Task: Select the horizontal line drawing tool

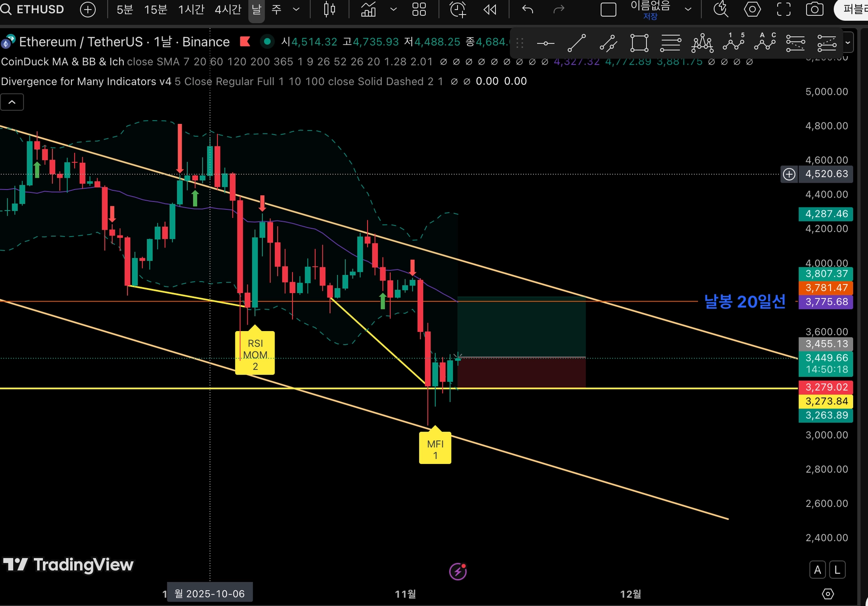Action: [x=546, y=43]
